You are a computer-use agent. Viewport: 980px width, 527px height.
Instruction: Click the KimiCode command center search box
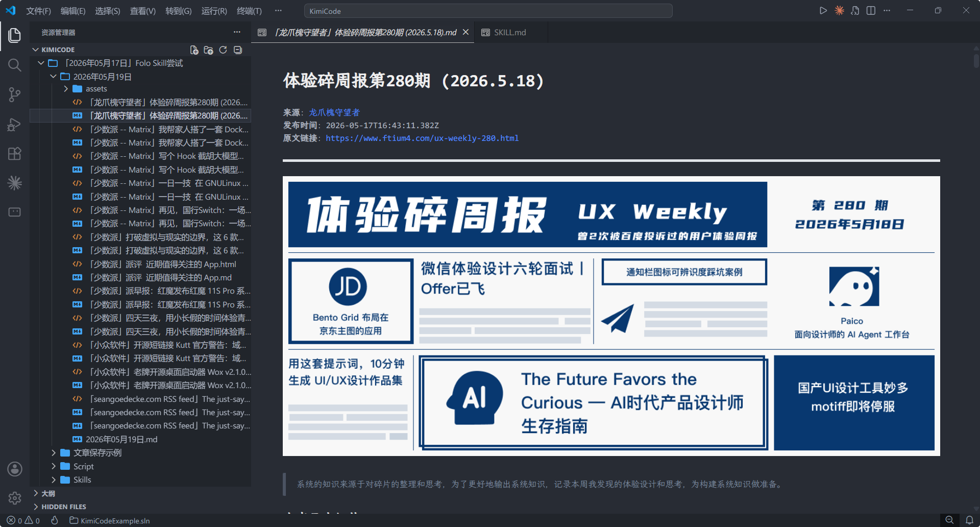click(488, 11)
